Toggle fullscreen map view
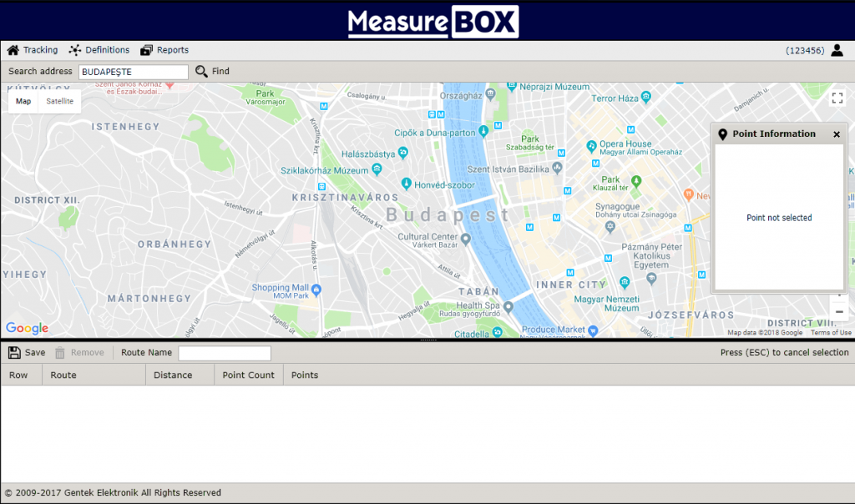855x504 pixels. [x=837, y=98]
